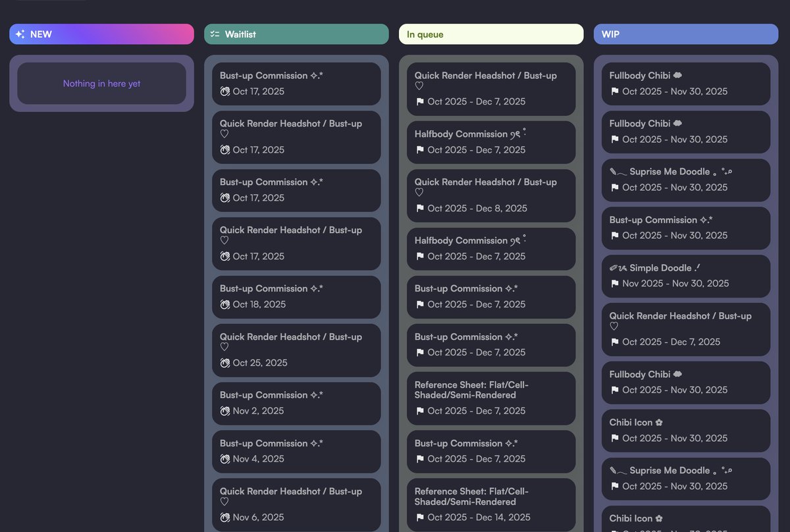Click the flag icon on the WIP Quick Render Headshot card
Image resolution: width=790 pixels, height=532 pixels.
click(x=614, y=342)
